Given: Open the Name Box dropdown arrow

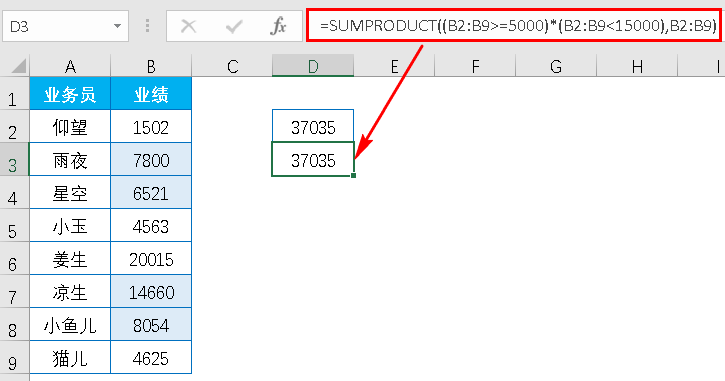Looking at the screenshot, I should pos(117,26).
